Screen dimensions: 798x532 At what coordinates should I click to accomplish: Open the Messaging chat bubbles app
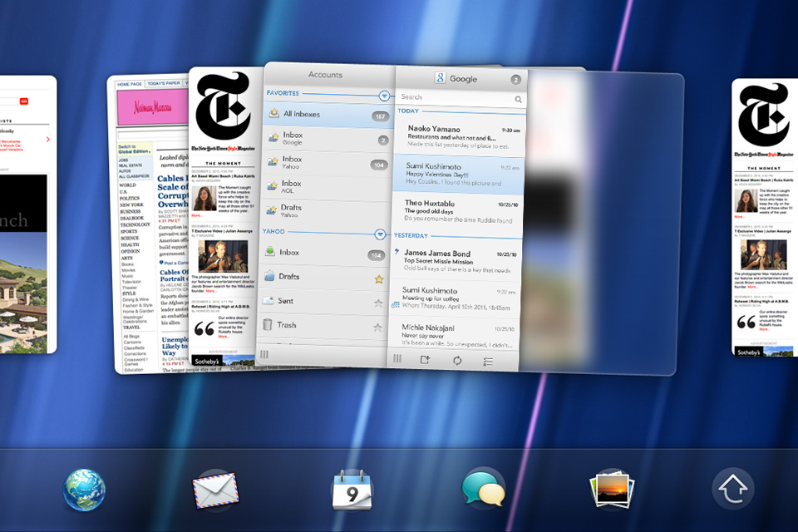484,490
